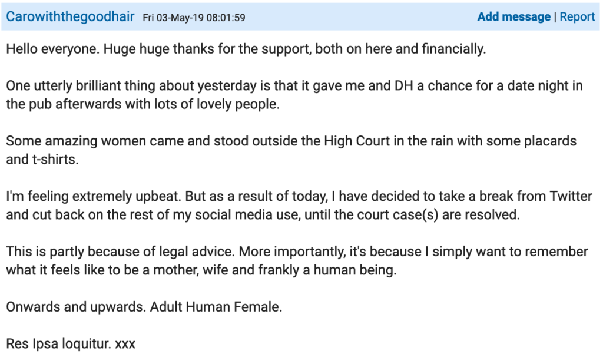This screenshot has width=603, height=364.
Task: Click the paragraph starting This is partly because
Action: [297, 261]
